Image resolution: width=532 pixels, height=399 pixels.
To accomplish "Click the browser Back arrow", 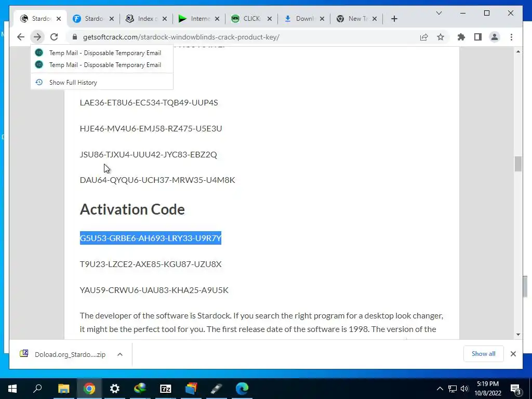I will point(21,37).
